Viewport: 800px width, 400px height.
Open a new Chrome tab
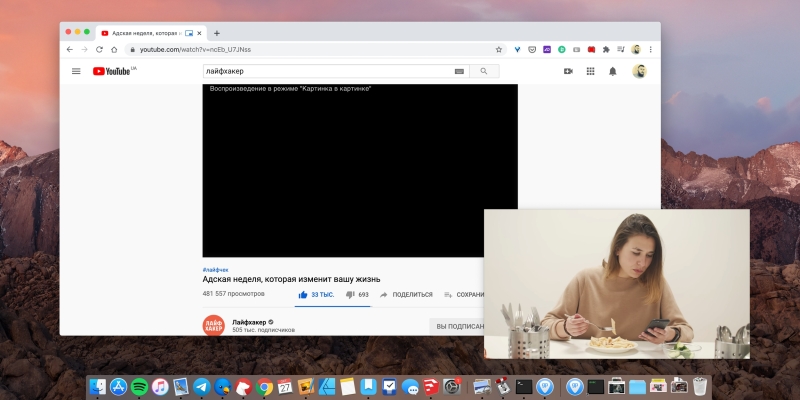point(217,33)
